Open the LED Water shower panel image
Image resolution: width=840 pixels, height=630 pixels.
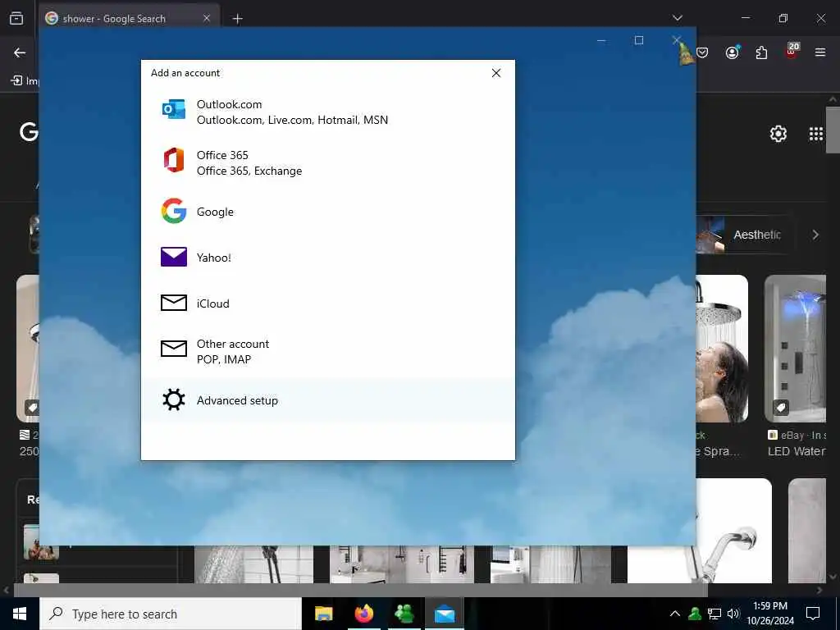(796, 349)
